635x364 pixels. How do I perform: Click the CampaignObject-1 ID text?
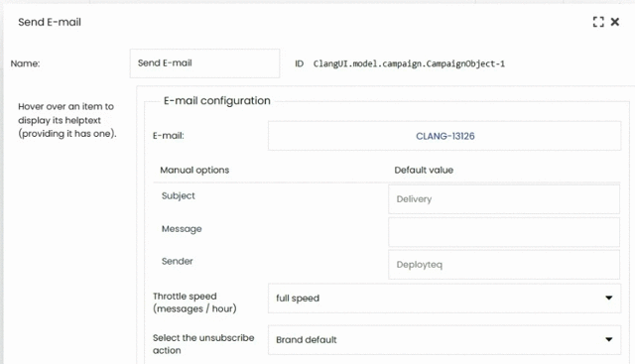click(409, 64)
